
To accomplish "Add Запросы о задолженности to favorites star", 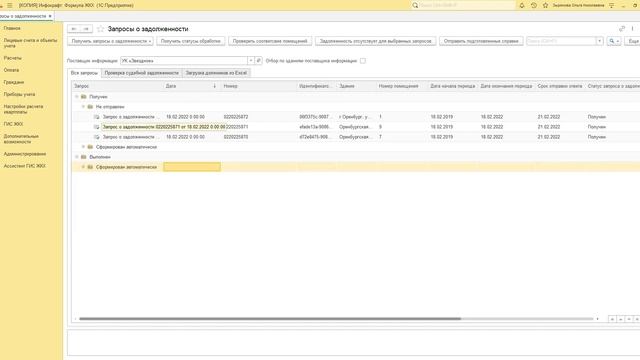I will 100,29.
